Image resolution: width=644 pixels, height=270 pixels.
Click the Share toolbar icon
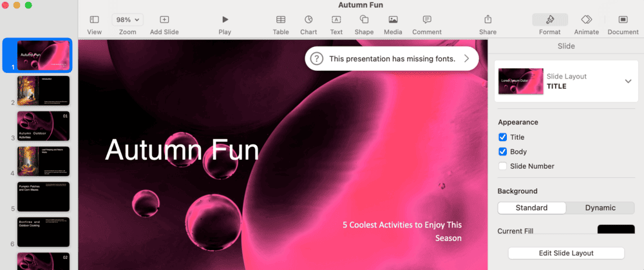pos(488,20)
